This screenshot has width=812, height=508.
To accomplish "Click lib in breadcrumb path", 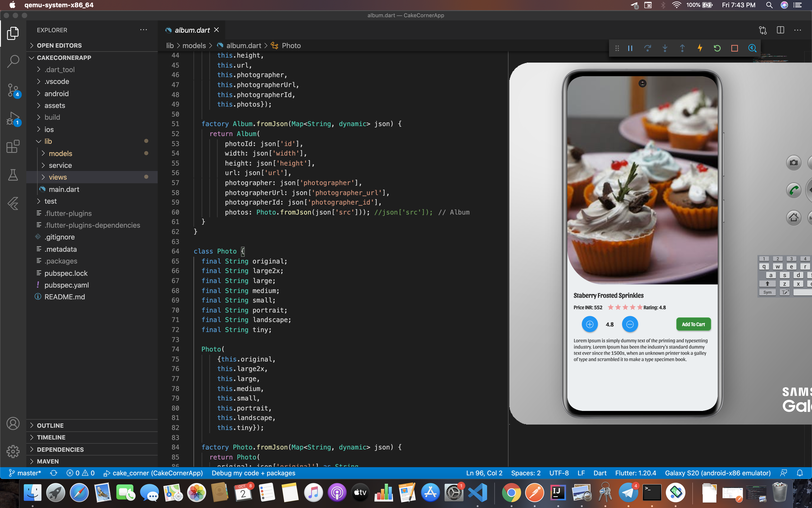I will tap(170, 46).
